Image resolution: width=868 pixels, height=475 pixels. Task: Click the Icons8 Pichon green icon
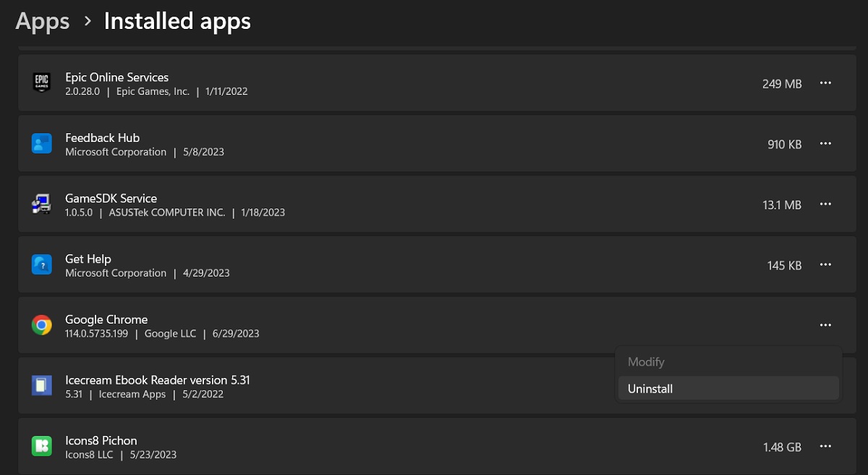41,446
